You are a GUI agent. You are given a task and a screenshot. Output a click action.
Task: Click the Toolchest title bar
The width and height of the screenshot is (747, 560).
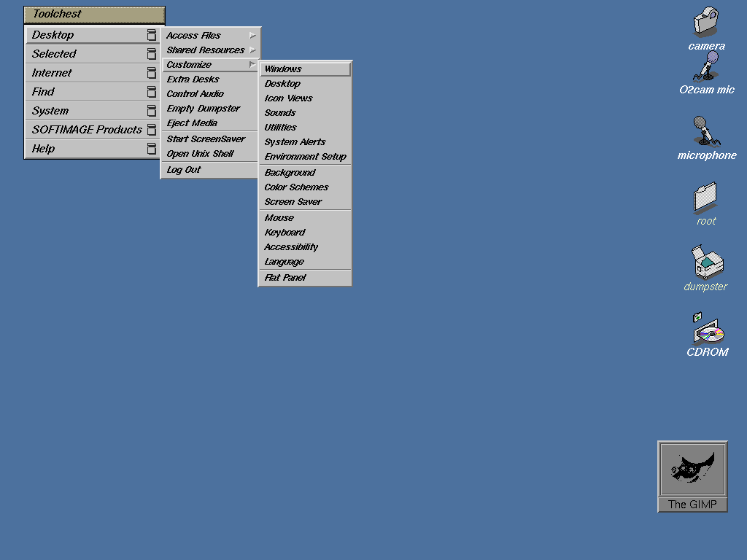(95, 14)
